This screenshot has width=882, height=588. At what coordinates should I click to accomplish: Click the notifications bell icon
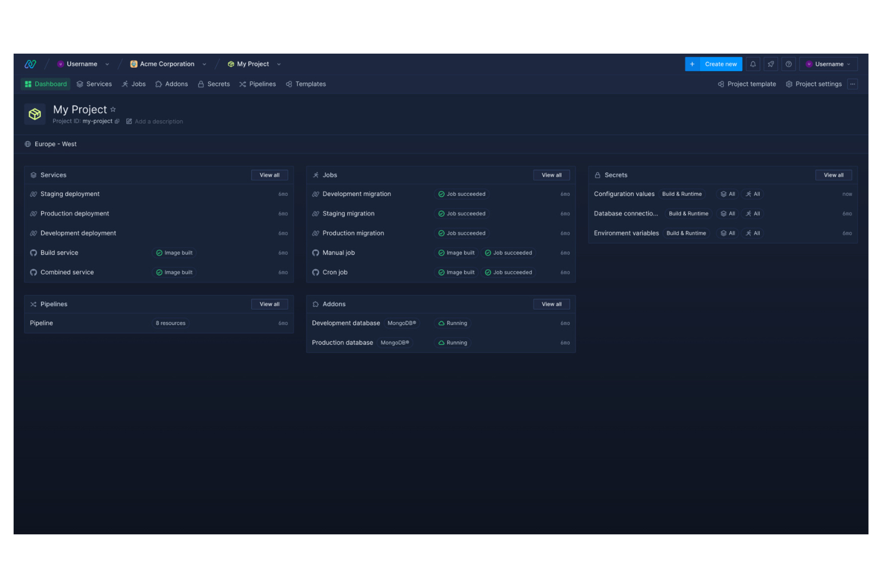[753, 64]
